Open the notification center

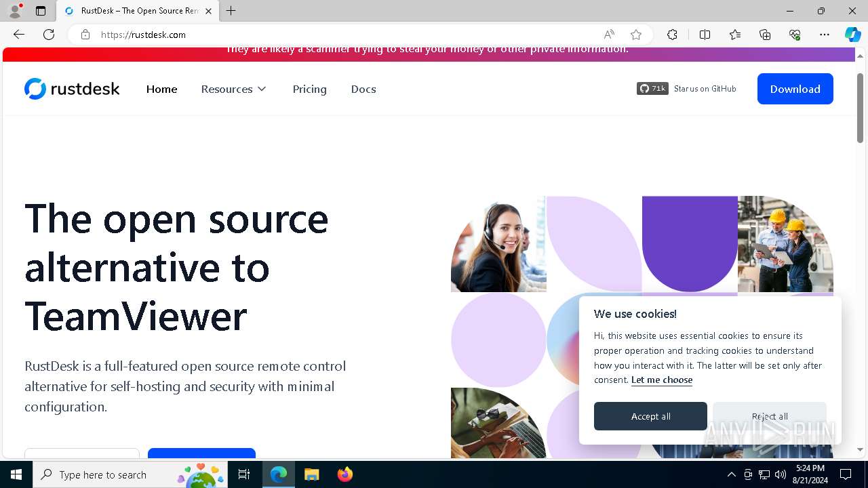846,474
